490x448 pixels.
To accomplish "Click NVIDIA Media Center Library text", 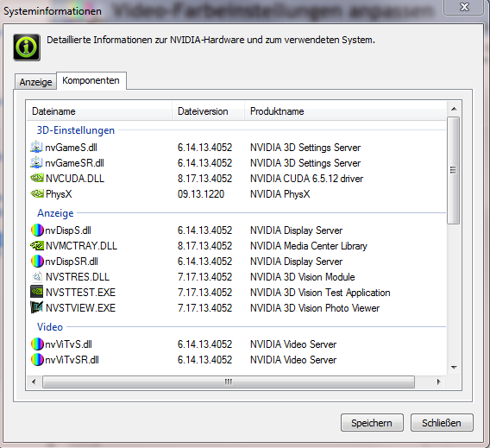I will click(x=309, y=246).
